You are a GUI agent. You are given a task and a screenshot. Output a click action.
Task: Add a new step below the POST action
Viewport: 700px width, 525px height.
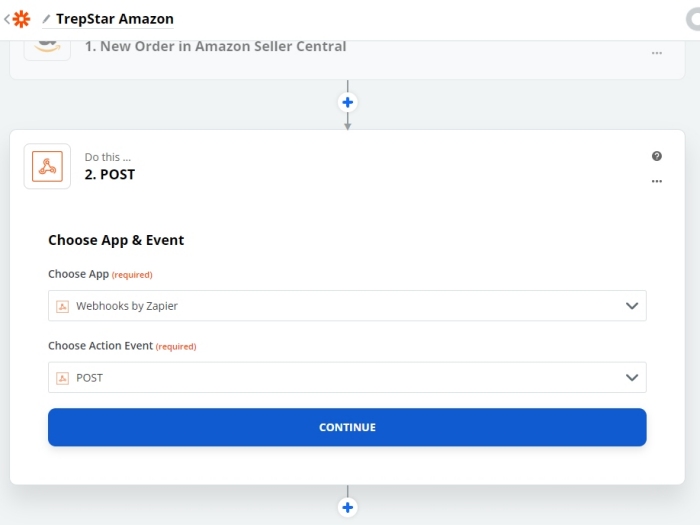pyautogui.click(x=347, y=508)
